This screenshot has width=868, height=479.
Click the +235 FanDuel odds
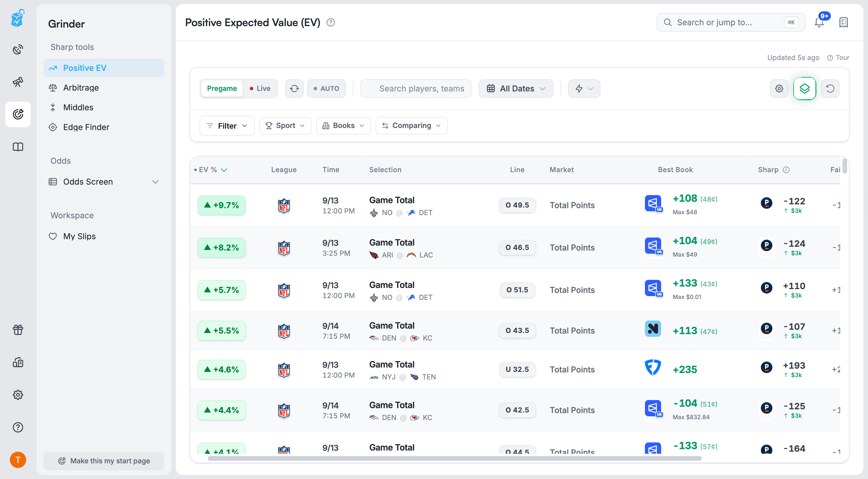[685, 370]
